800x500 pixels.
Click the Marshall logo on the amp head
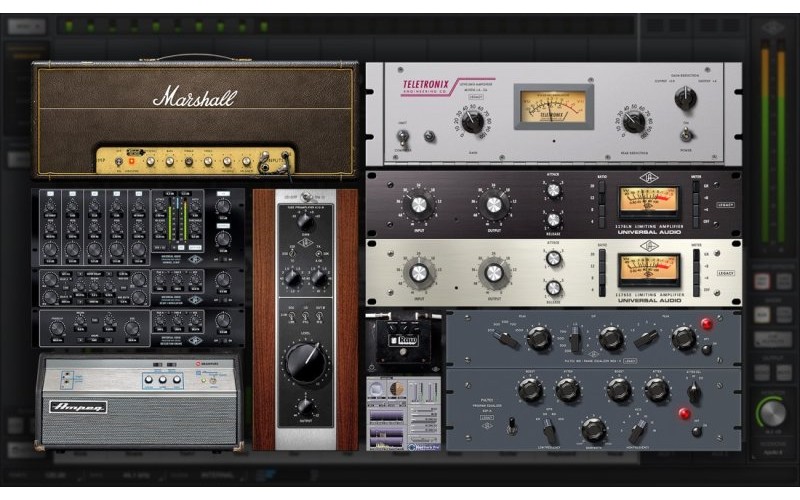click(x=195, y=96)
